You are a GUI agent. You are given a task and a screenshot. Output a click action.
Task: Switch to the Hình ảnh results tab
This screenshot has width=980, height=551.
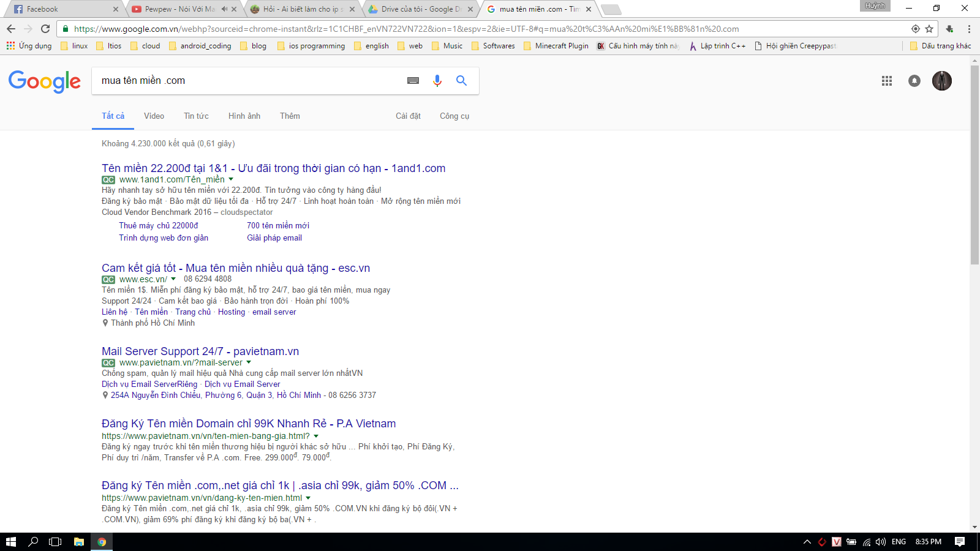point(244,116)
